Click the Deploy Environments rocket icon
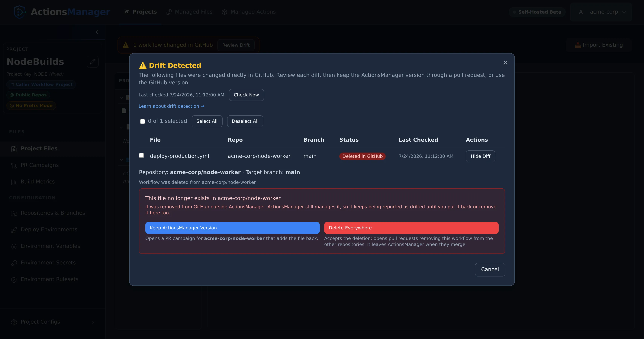This screenshot has height=339, width=644. 14,230
